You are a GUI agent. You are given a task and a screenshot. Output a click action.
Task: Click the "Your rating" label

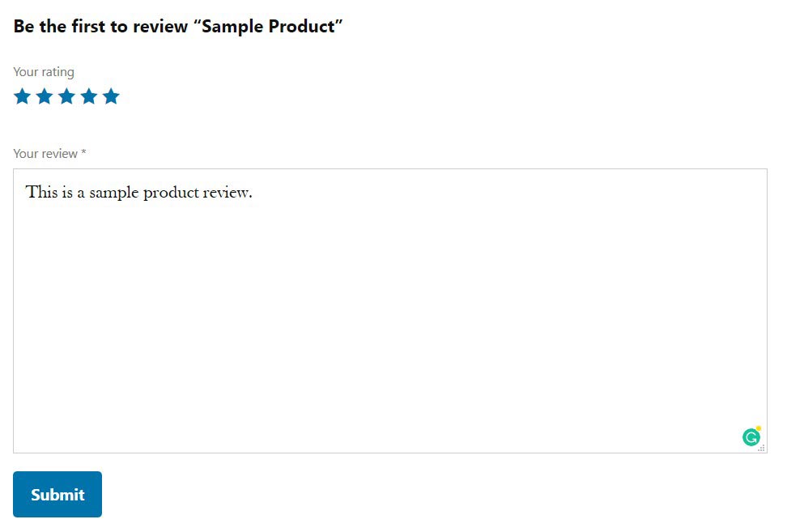(x=44, y=72)
